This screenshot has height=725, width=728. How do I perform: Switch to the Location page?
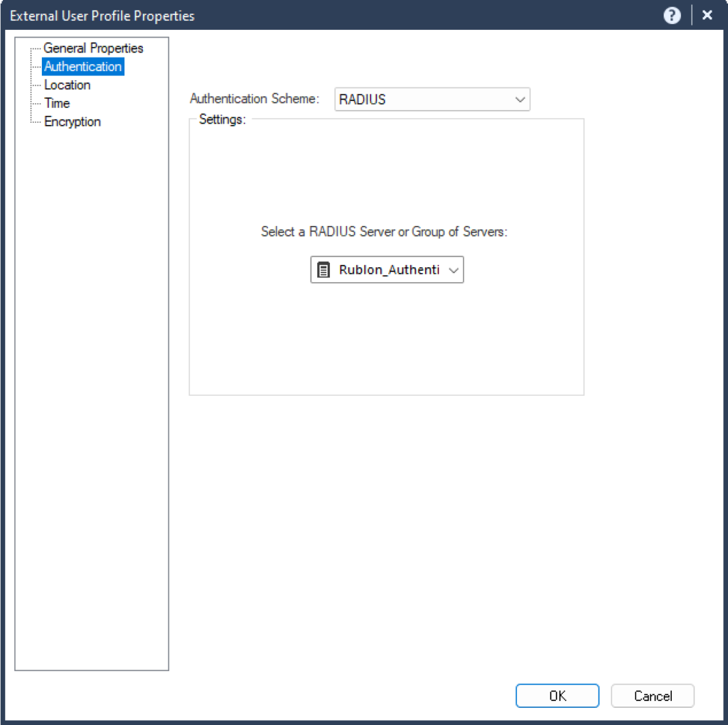click(68, 85)
